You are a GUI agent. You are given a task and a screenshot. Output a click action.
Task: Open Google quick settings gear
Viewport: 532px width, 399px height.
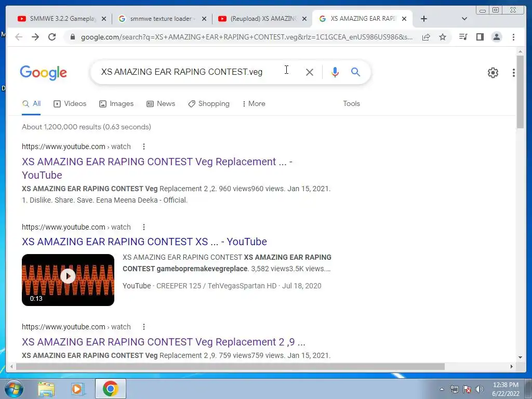pos(493,73)
